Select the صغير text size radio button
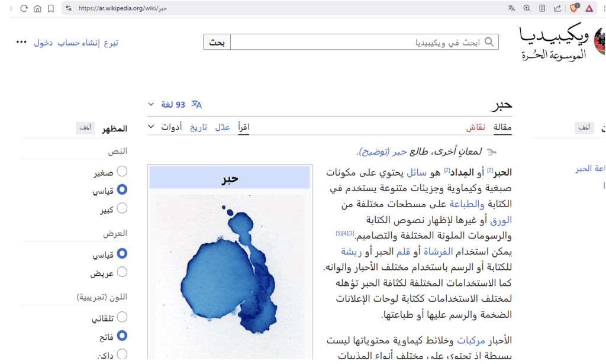 (x=122, y=172)
